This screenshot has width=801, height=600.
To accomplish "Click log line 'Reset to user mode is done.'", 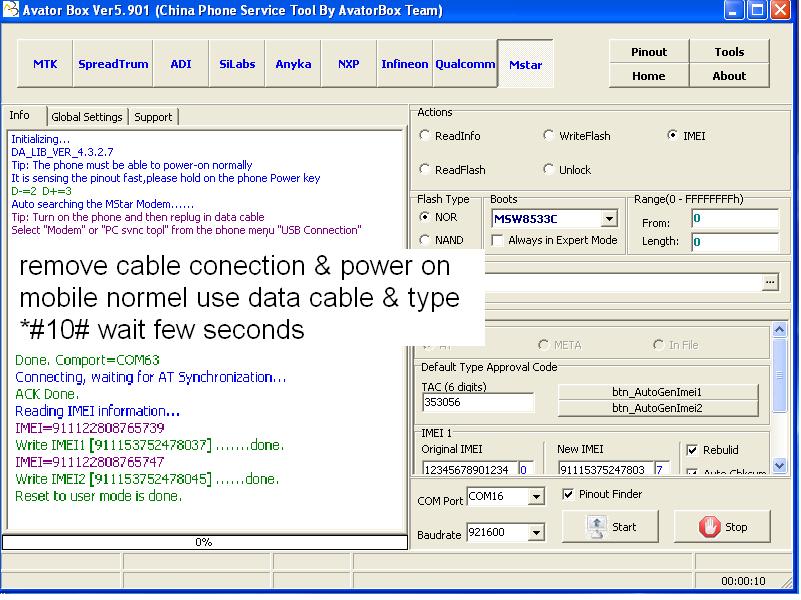I will click(x=99, y=496).
